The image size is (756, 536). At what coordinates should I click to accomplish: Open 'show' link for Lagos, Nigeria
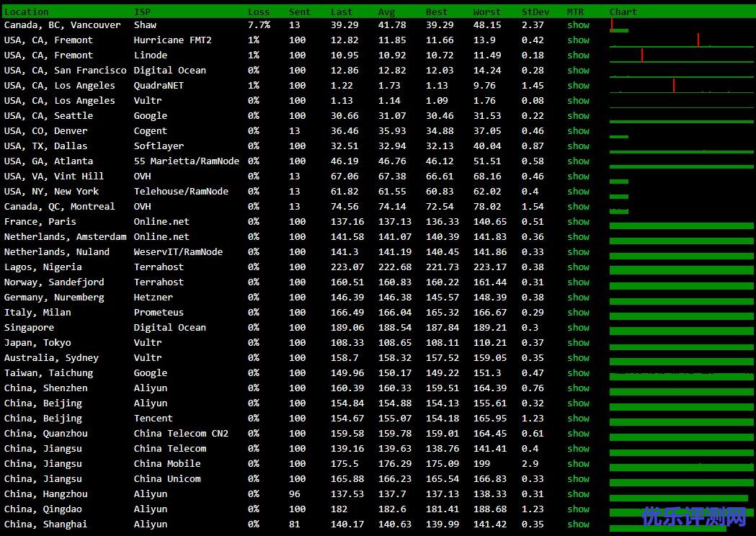tap(578, 267)
